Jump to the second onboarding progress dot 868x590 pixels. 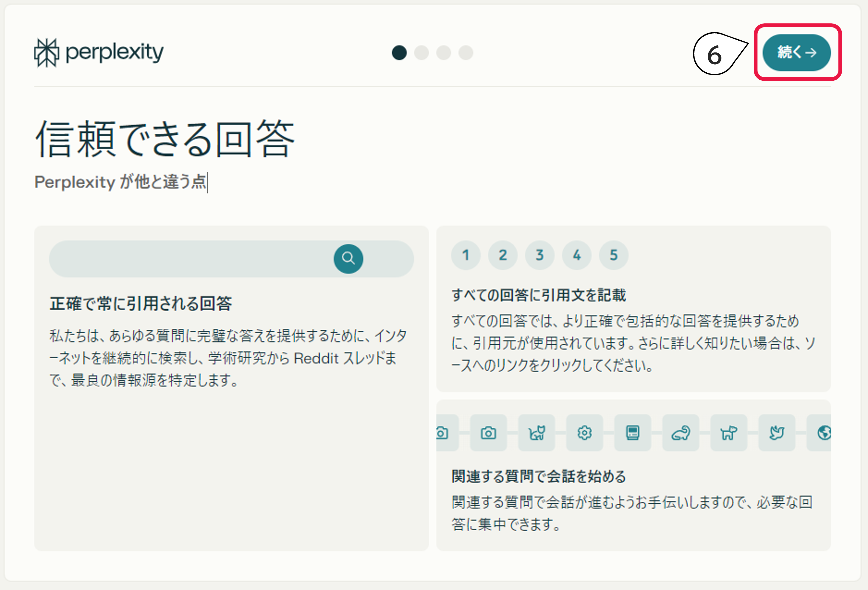[421, 53]
